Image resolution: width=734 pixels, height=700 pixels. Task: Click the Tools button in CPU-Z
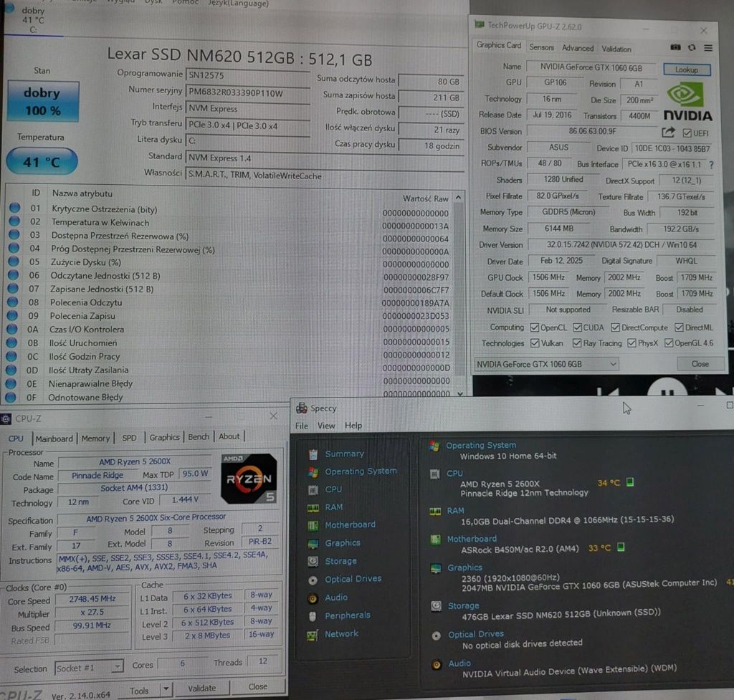[139, 690]
